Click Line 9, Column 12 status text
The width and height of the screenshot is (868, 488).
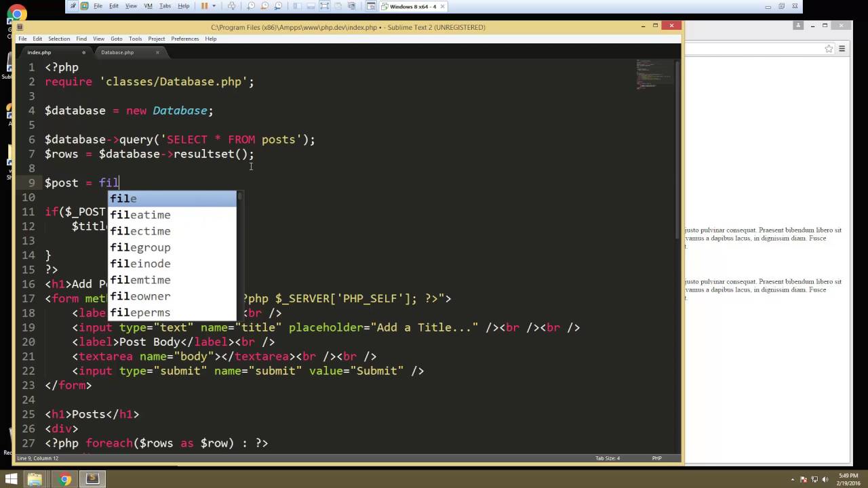pos(38,458)
